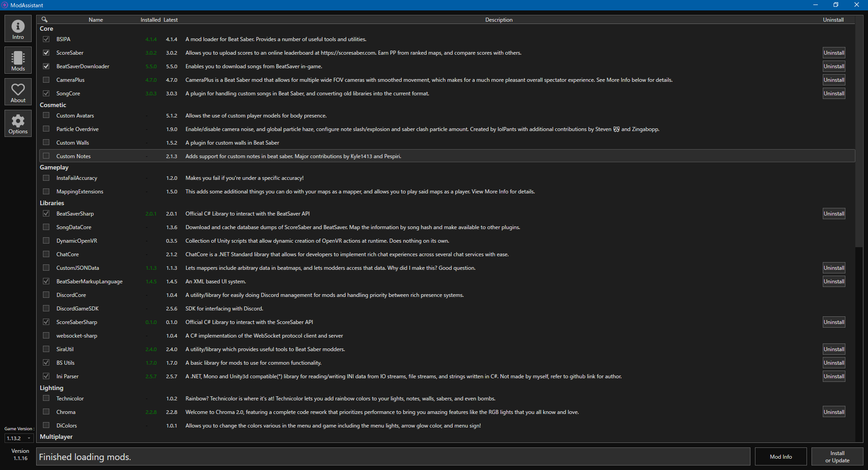Viewport: 868px width, 470px height.
Task: Select the DiscordGameSDK row name
Action: (x=77, y=309)
